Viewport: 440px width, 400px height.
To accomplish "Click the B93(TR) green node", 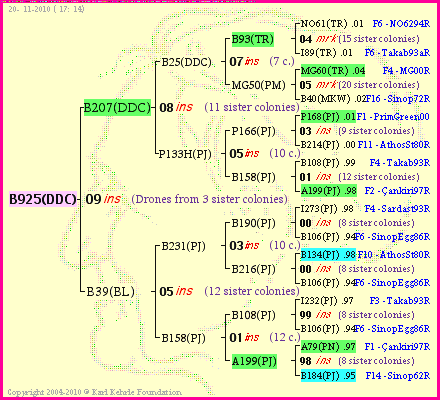I will (x=253, y=39).
